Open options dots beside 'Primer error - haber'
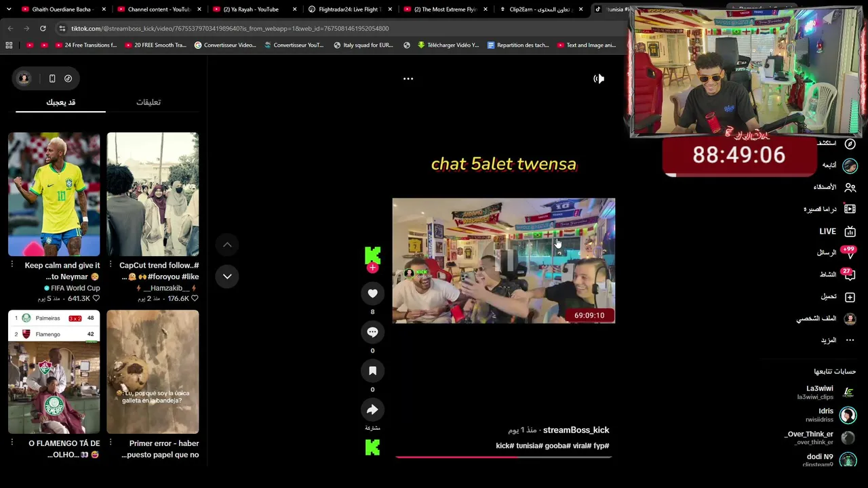Viewport: 868px width, 488px height. [x=111, y=443]
